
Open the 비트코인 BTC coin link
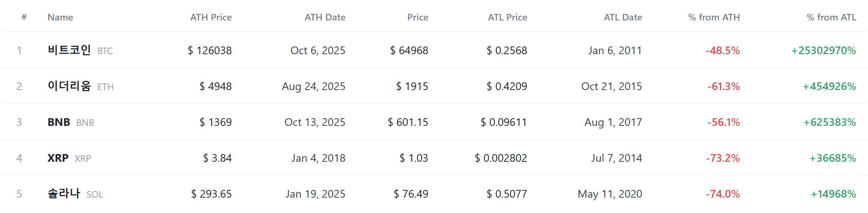(x=80, y=50)
